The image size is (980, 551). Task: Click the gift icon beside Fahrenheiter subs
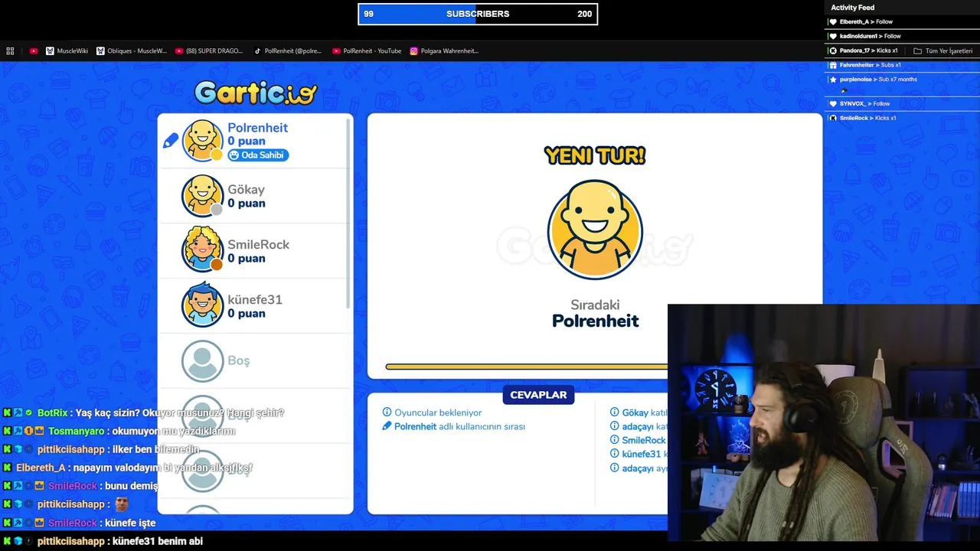pyautogui.click(x=833, y=65)
